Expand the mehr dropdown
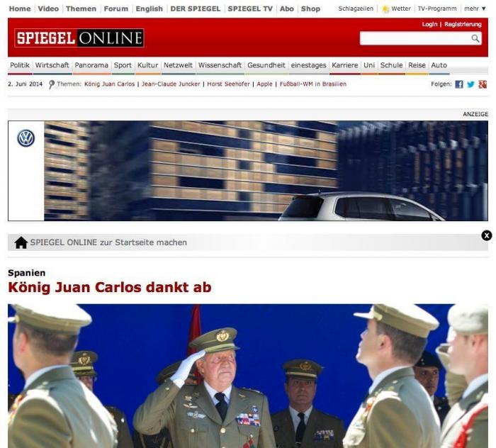Viewport: 496px width, 448px height. 475,9
